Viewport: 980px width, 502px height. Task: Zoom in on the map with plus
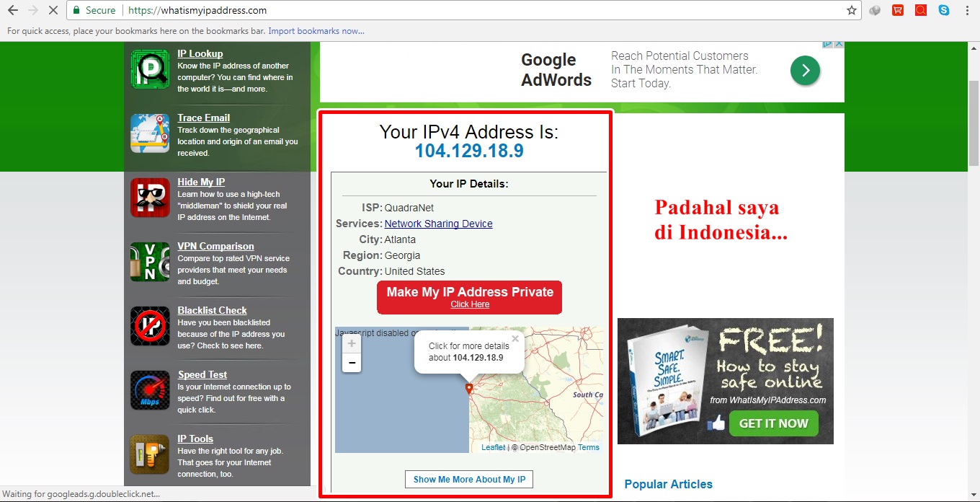coord(352,344)
